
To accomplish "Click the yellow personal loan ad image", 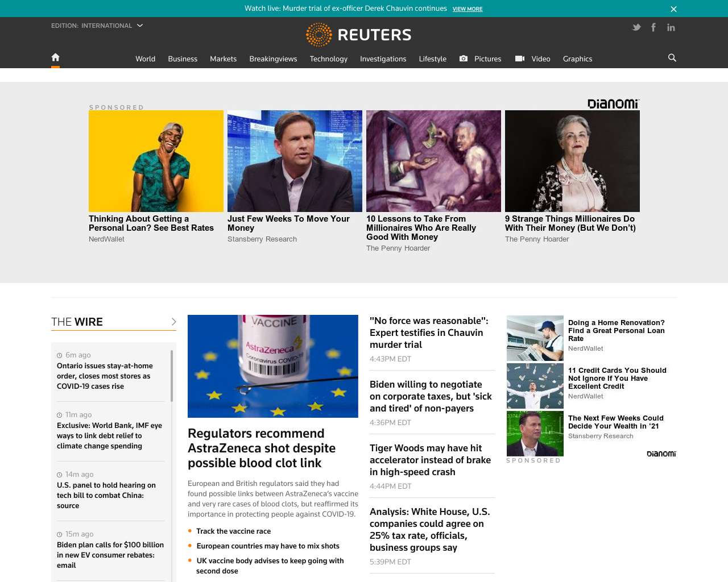I will (x=156, y=161).
